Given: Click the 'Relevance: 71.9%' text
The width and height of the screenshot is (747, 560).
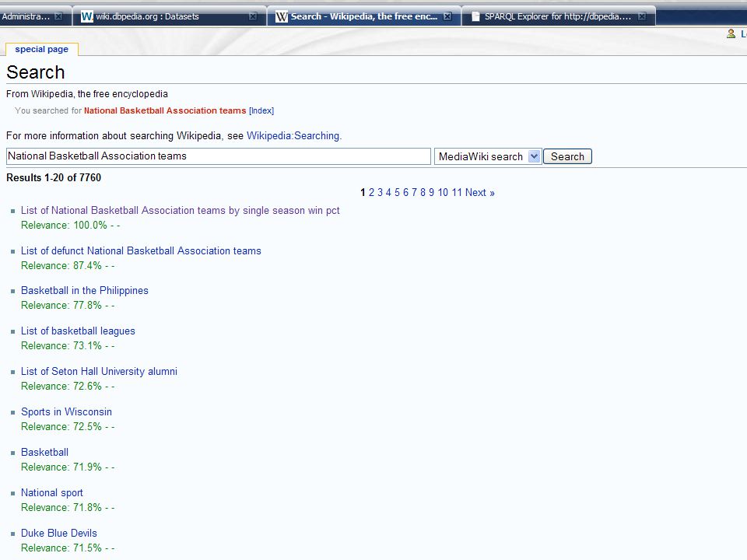Looking at the screenshot, I should coord(61,467).
